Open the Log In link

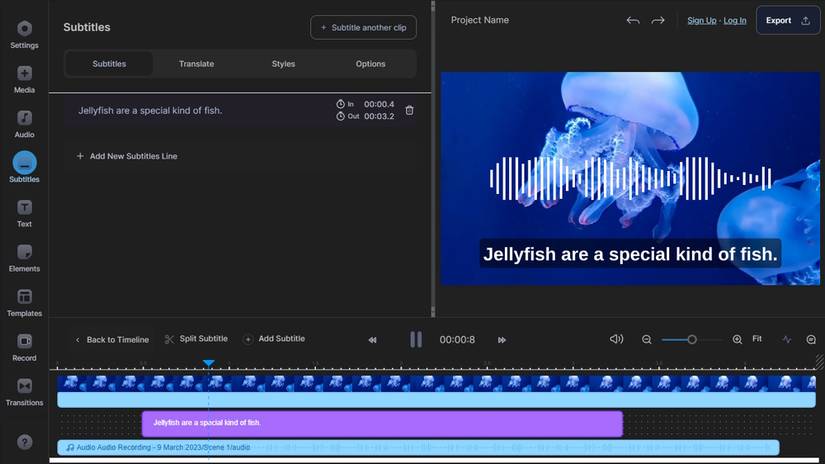click(x=735, y=21)
